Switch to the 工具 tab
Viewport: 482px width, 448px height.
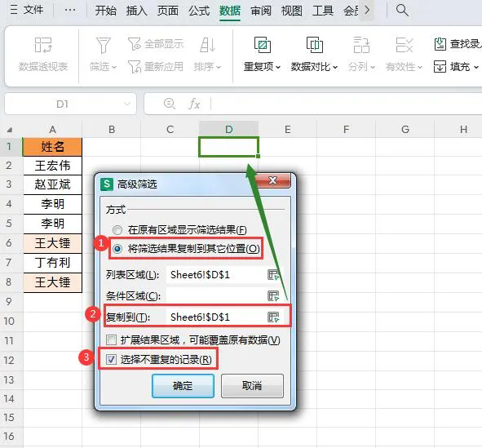323,11
